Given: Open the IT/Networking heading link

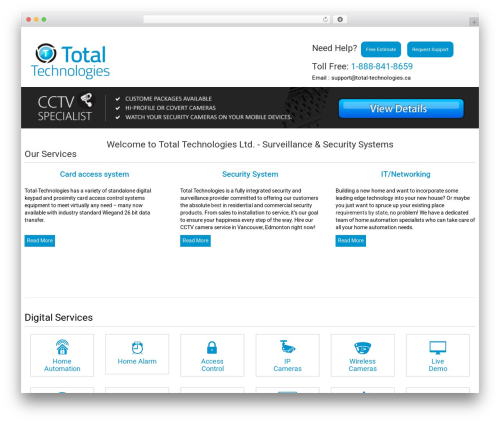Looking at the screenshot, I should pos(405,174).
